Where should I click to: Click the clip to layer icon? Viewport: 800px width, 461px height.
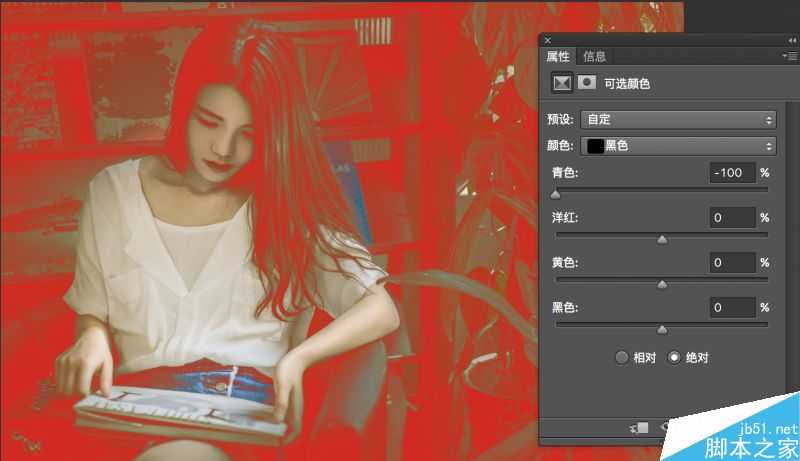(641, 427)
